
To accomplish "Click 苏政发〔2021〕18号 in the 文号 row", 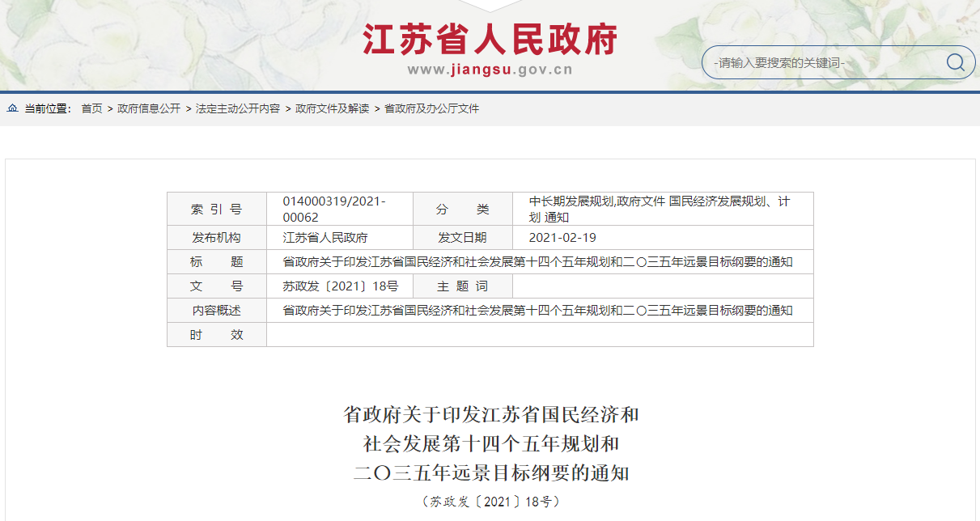I will 341,286.
